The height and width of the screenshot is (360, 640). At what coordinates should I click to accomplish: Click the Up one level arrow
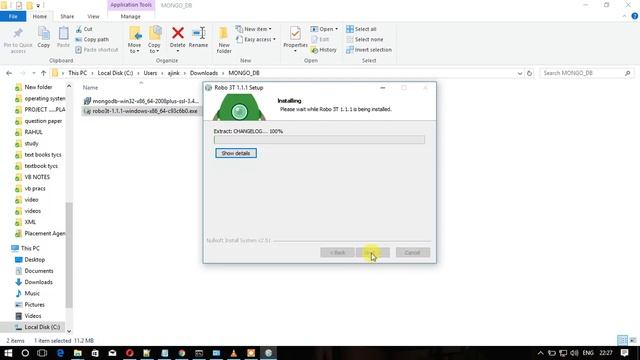tap(43, 73)
